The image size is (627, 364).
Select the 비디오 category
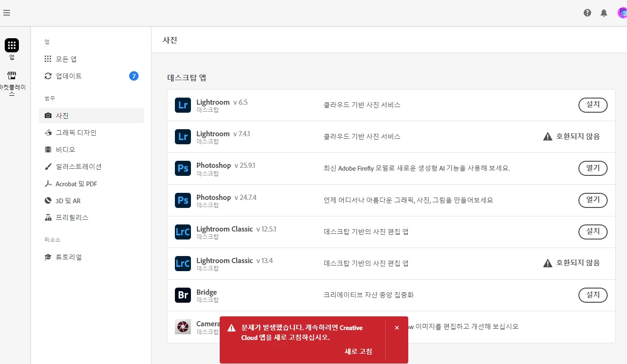pyautogui.click(x=91, y=149)
